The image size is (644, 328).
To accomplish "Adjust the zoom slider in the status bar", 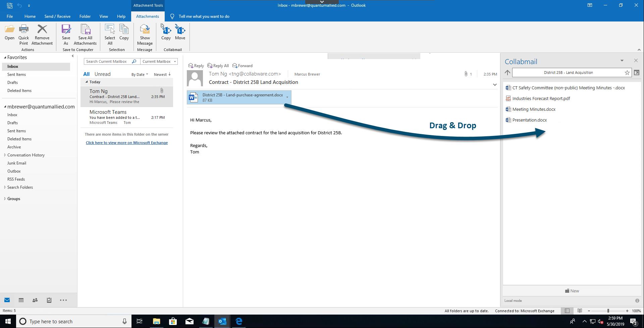I will 608,311.
